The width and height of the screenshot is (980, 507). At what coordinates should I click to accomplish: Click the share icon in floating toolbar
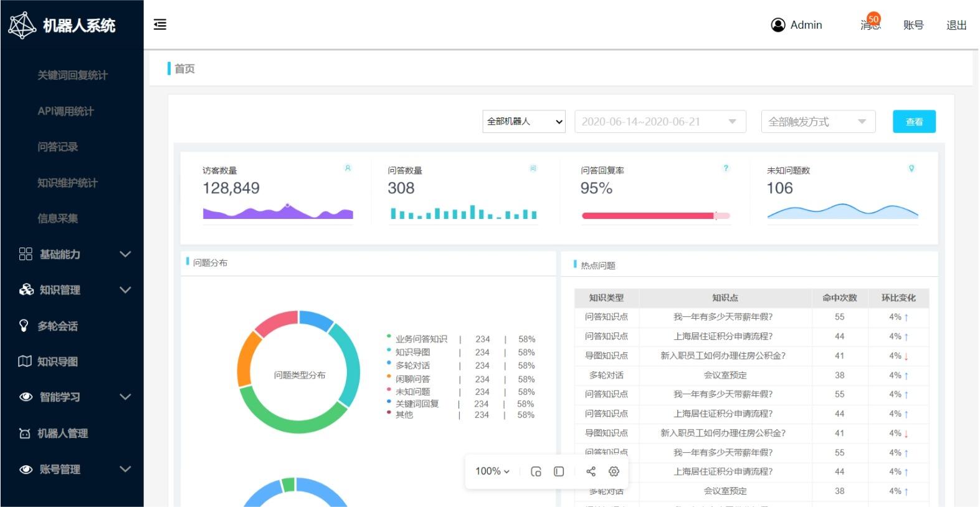pos(591,471)
